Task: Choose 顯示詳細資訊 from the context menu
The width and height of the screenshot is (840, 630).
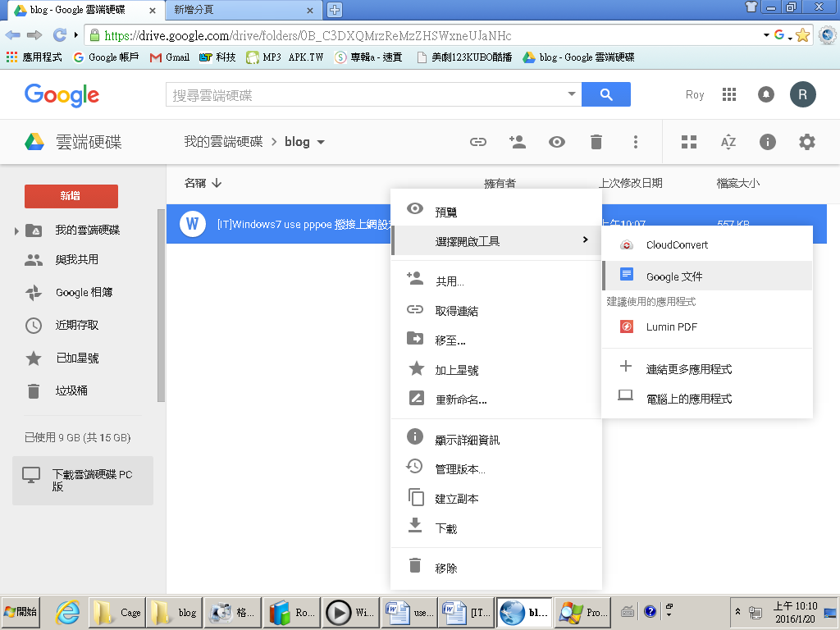Action: coord(496,440)
